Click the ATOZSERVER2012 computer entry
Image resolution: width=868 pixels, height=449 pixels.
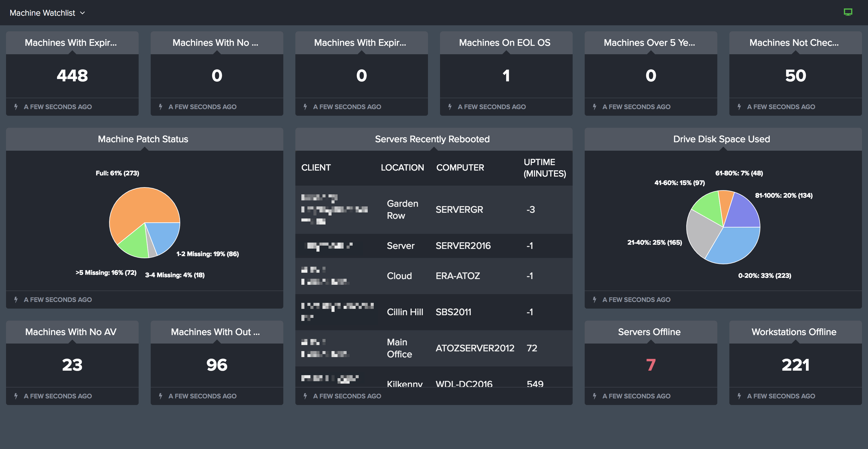474,348
